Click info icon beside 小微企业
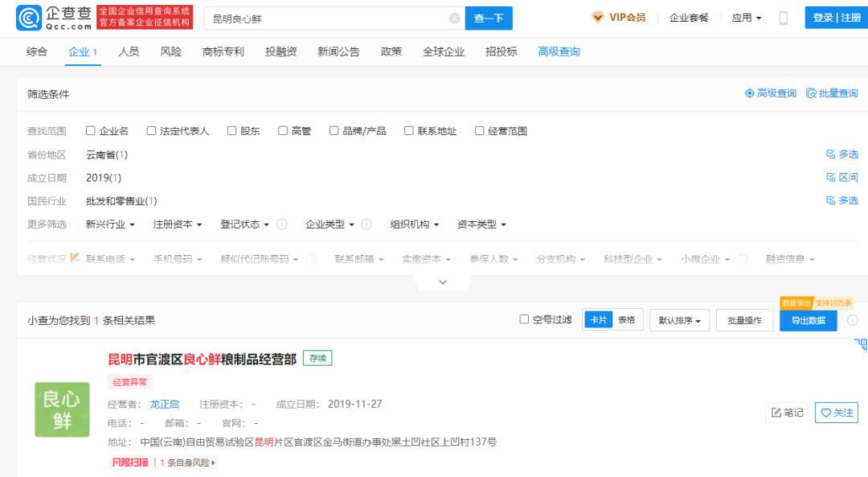The image size is (868, 477). click(743, 259)
